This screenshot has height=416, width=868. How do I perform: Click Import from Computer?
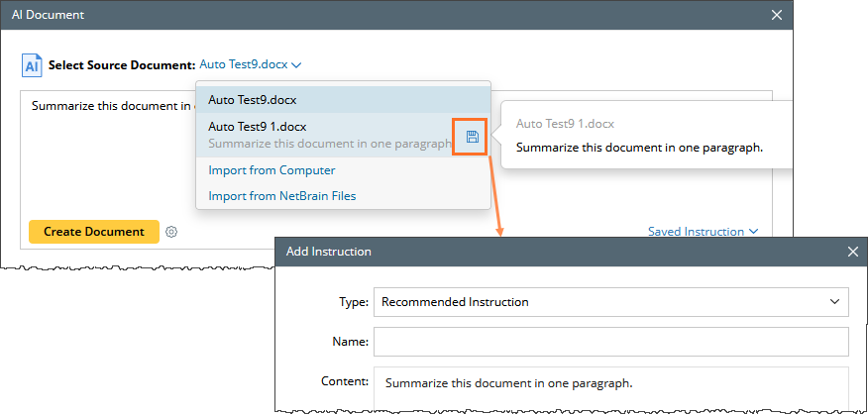coord(271,170)
